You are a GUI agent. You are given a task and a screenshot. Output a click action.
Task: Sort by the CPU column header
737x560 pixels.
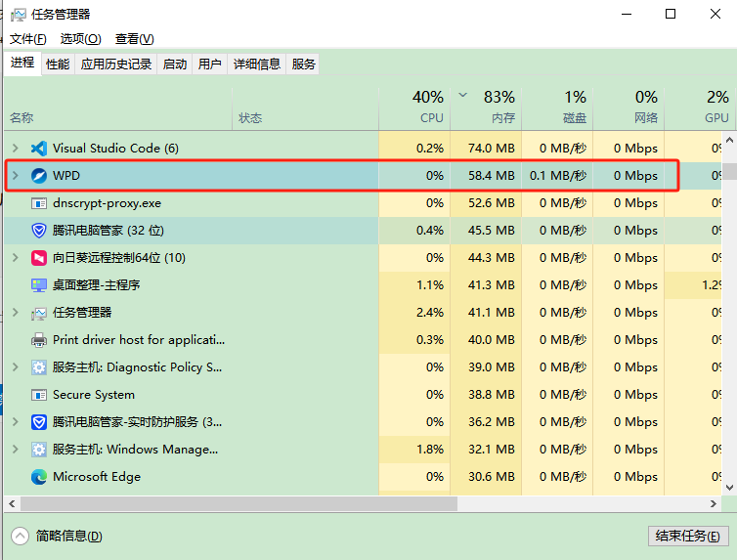[414, 108]
